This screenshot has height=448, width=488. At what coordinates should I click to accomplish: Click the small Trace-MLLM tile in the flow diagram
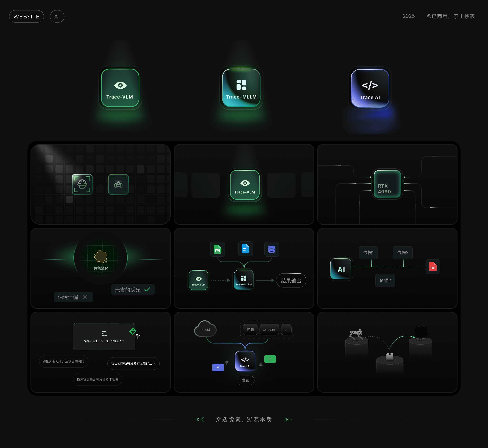click(x=244, y=280)
